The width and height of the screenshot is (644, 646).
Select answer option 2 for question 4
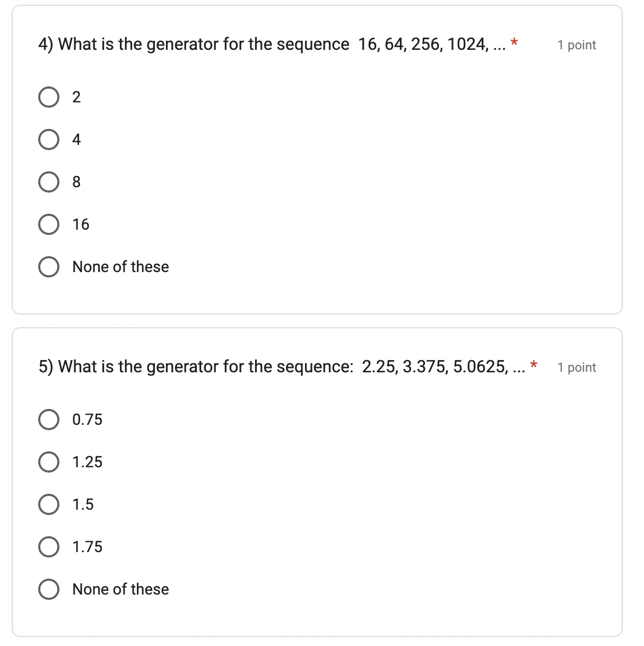pos(49,97)
